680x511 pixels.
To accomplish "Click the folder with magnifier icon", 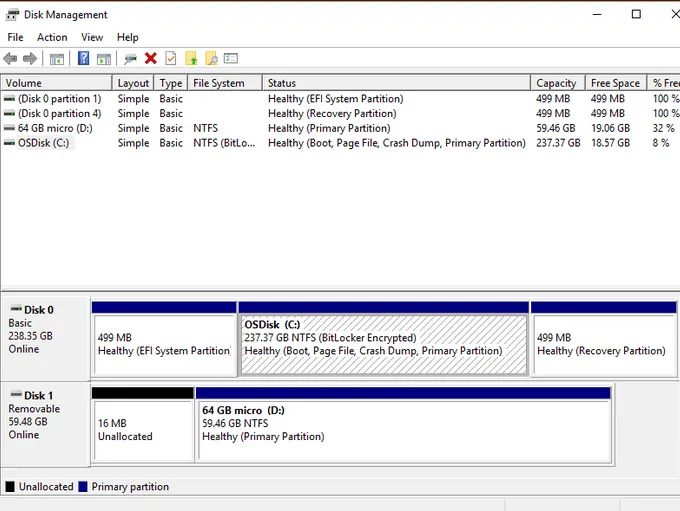I will [x=211, y=59].
